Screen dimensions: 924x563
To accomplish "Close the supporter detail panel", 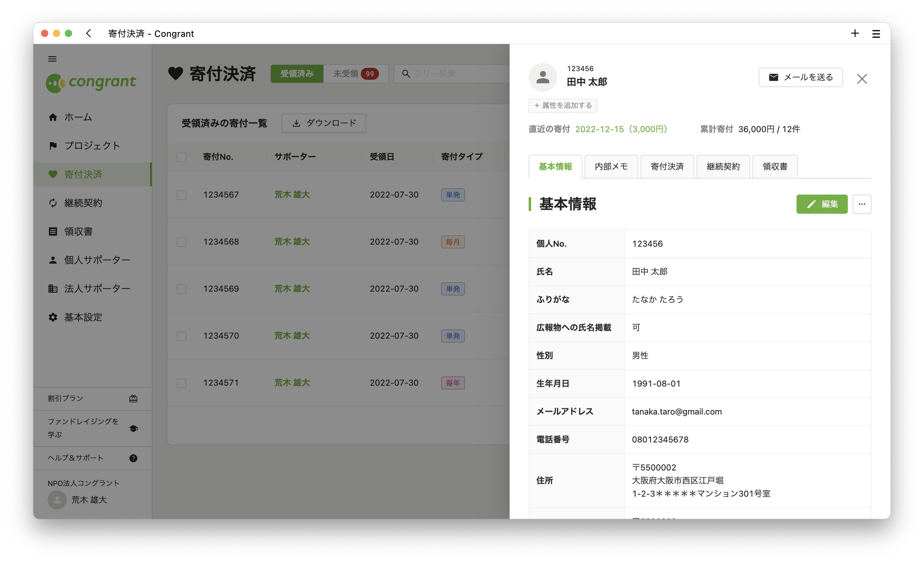I will coord(862,79).
